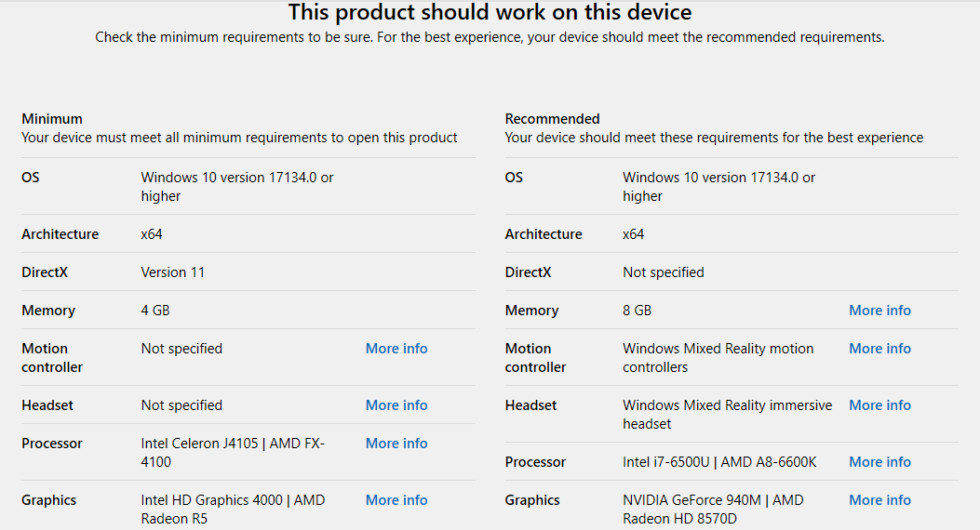
Task: Click the 'Intel i7-6500U' processor value
Action: pyautogui.click(x=667, y=462)
